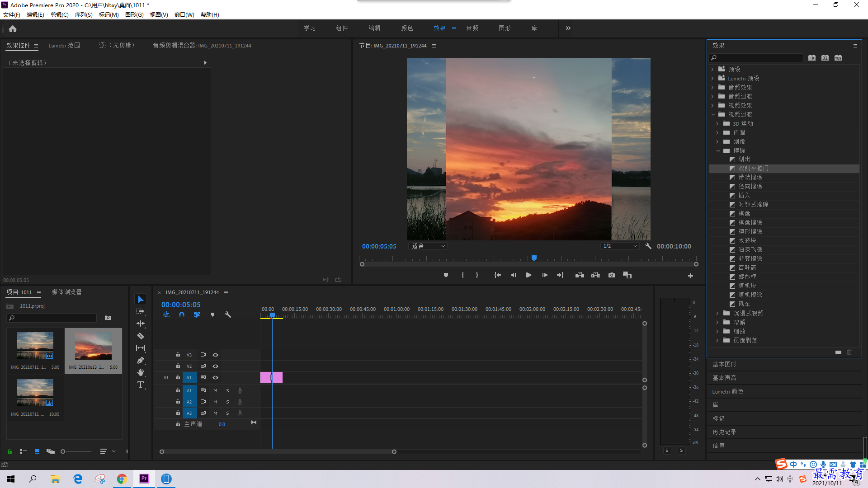Viewport: 868px width, 488px height.
Task: Select the Ripple Edit tool
Action: pos(141,324)
